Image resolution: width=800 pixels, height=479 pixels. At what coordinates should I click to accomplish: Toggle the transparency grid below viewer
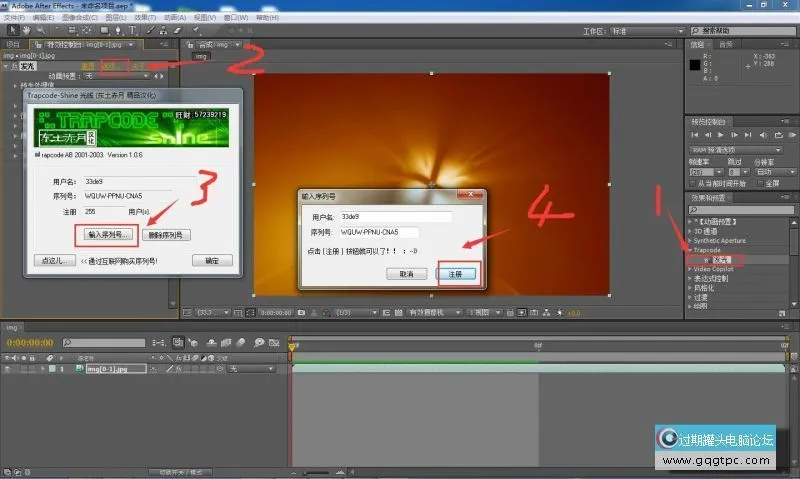click(398, 313)
